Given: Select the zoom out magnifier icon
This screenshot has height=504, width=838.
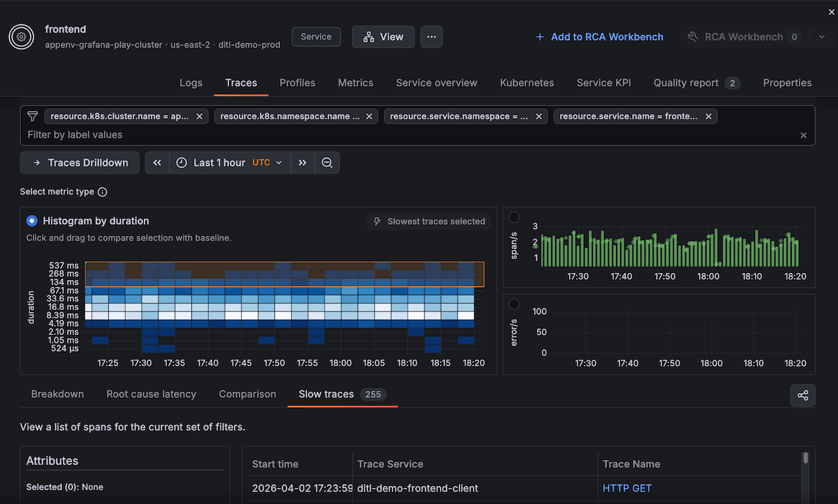Looking at the screenshot, I should [327, 162].
